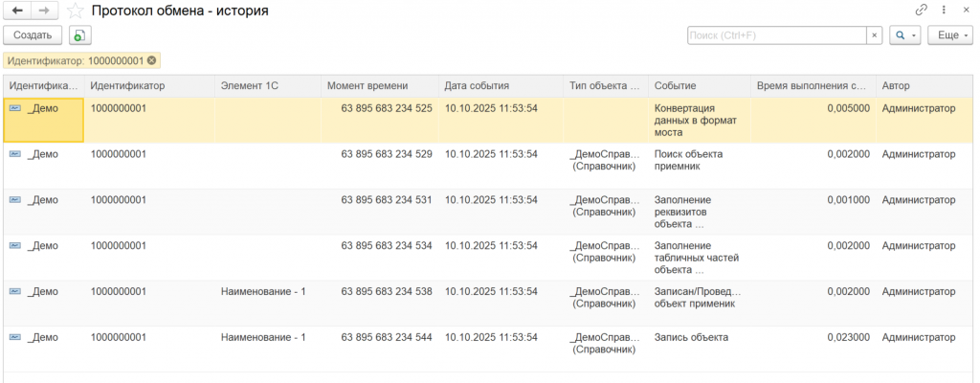Click the copy-record icon next to Создать
Viewport: 980px width, 383px height.
click(x=79, y=35)
